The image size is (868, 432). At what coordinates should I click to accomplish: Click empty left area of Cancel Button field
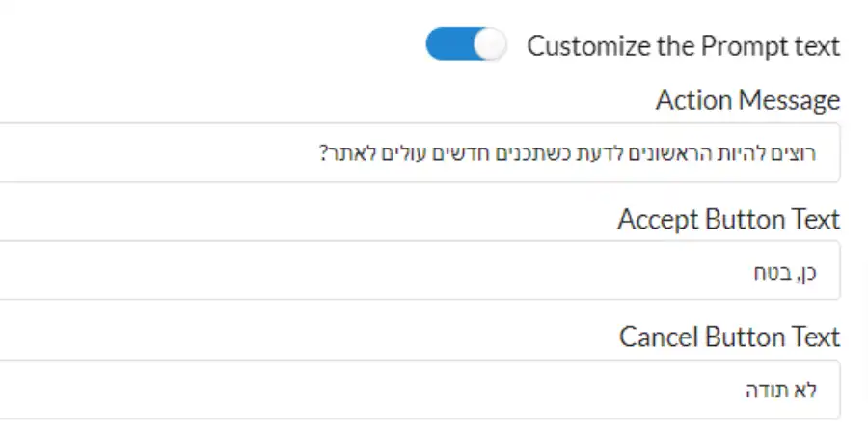coord(332,390)
